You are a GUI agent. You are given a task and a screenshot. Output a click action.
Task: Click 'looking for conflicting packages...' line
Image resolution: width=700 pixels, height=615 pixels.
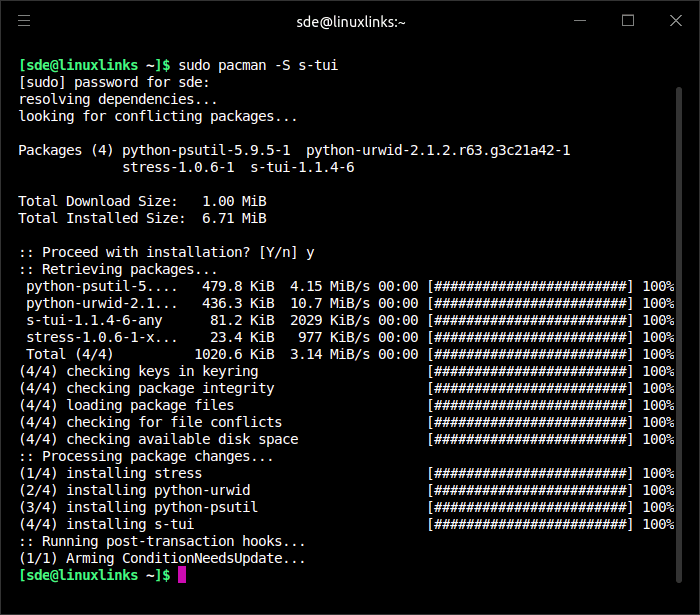158,116
